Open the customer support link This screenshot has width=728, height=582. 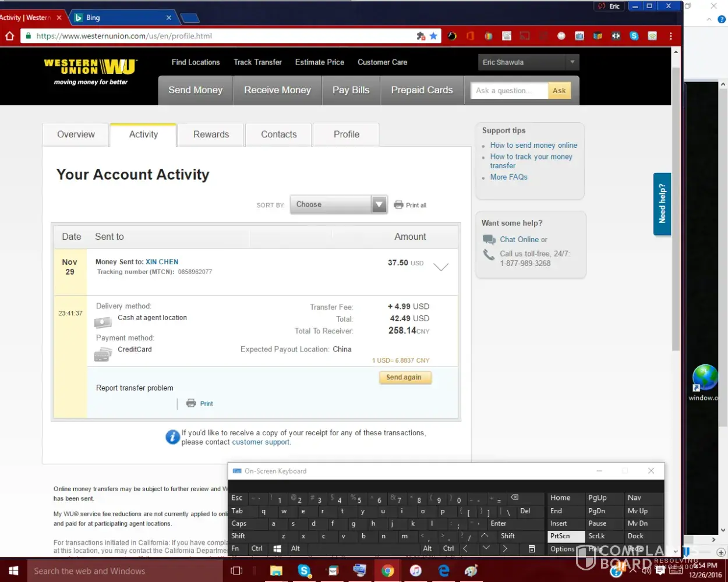tap(261, 442)
